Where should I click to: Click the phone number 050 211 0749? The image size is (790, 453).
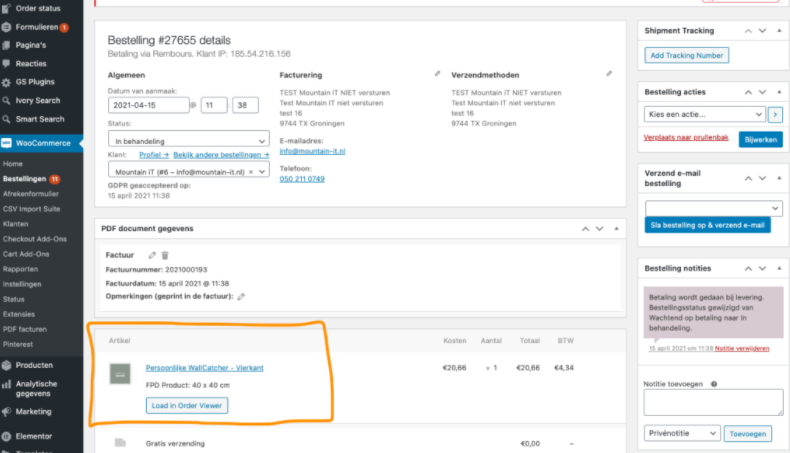point(302,179)
